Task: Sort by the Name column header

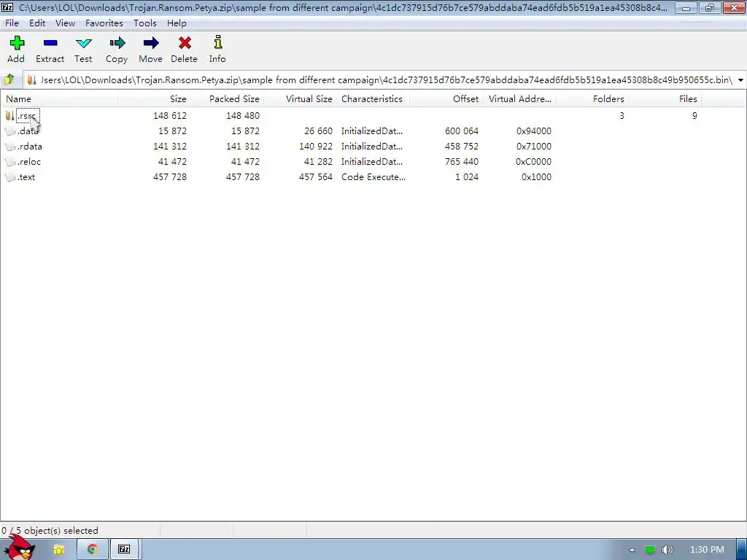Action: click(59, 99)
